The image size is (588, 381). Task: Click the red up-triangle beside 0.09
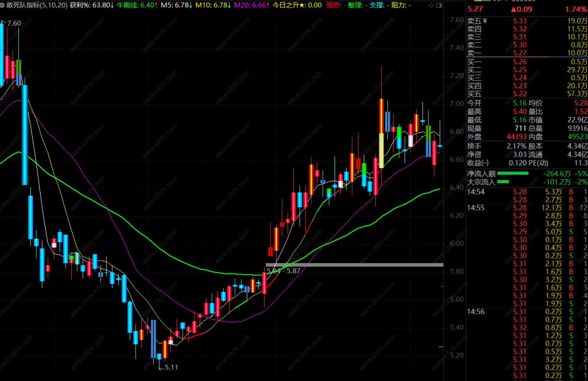point(514,9)
